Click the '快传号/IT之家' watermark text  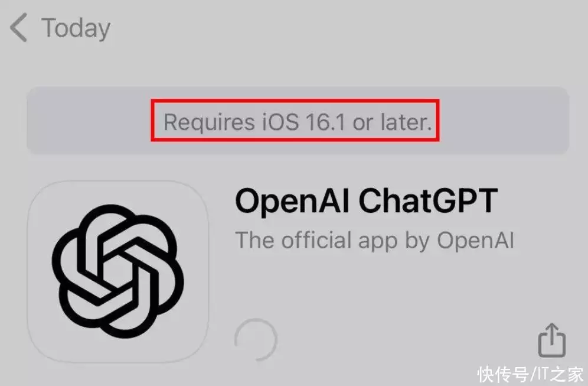[x=530, y=374]
